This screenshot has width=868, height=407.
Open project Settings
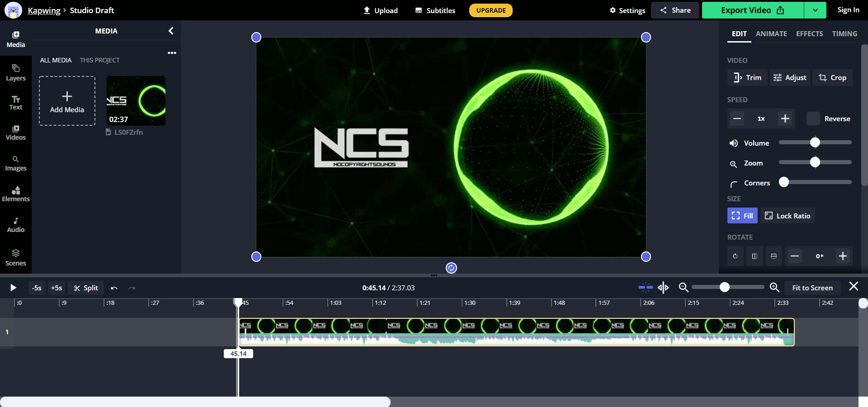tap(627, 10)
